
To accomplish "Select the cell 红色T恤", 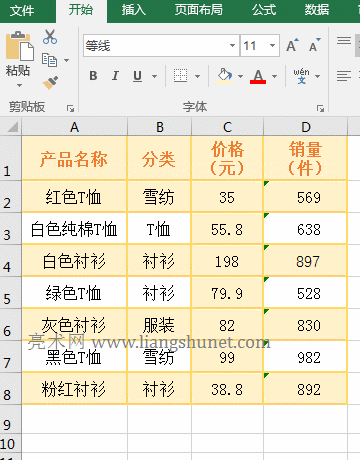I will click(x=74, y=197).
